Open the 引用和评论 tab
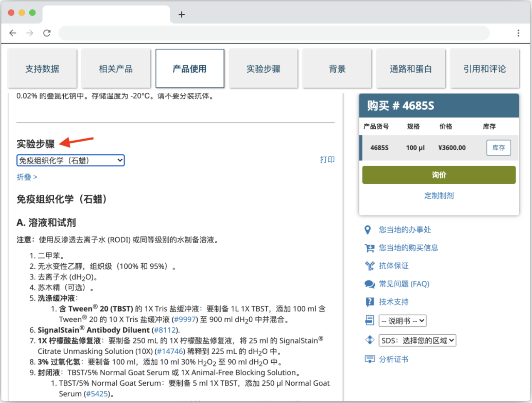 [484, 68]
